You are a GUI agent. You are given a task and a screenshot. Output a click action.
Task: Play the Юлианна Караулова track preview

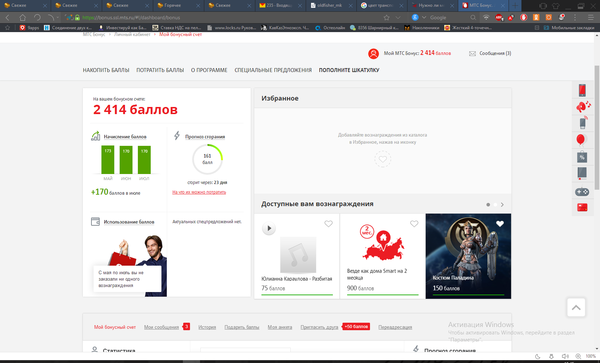coord(269,228)
